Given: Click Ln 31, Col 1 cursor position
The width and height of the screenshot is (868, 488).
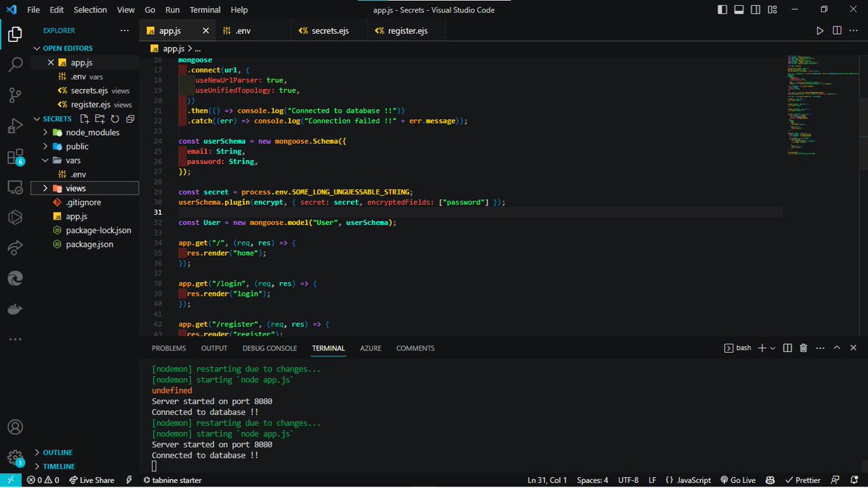Looking at the screenshot, I should click(x=548, y=480).
